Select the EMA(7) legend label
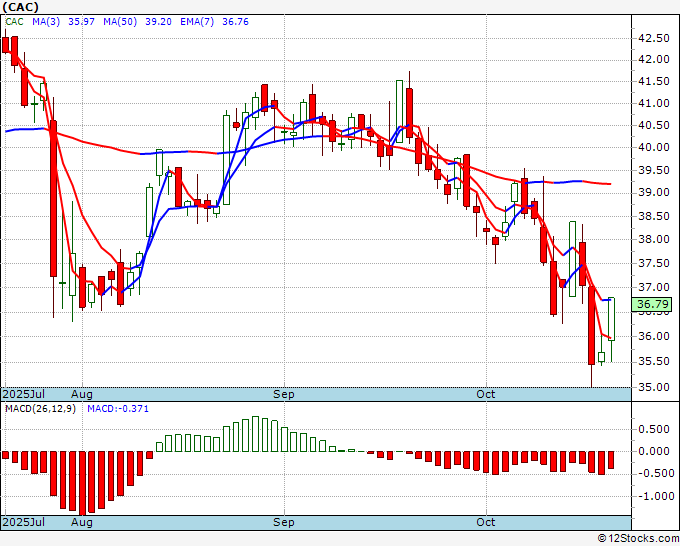This screenshot has width=680, height=546. (197, 22)
